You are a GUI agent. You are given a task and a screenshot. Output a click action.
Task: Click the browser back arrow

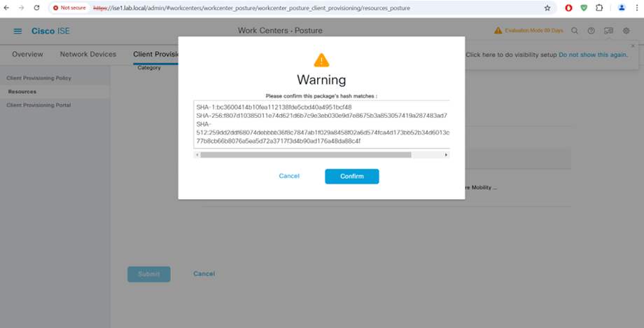click(6, 8)
